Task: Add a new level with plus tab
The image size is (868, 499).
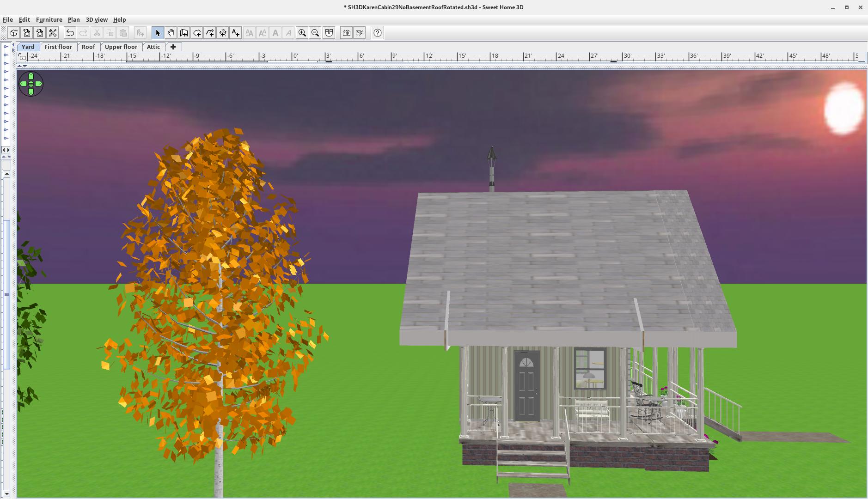Action: tap(173, 47)
